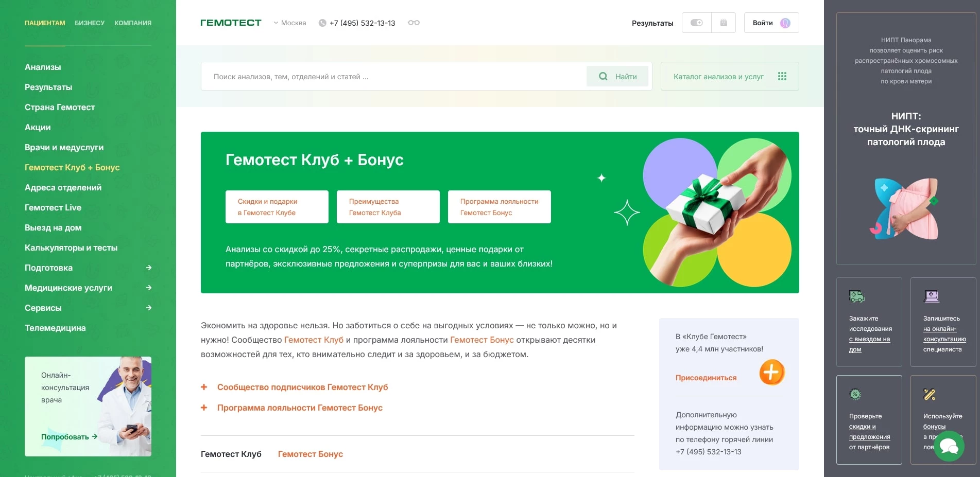Click the green chat bubble icon
The image size is (980, 477).
pyautogui.click(x=949, y=446)
